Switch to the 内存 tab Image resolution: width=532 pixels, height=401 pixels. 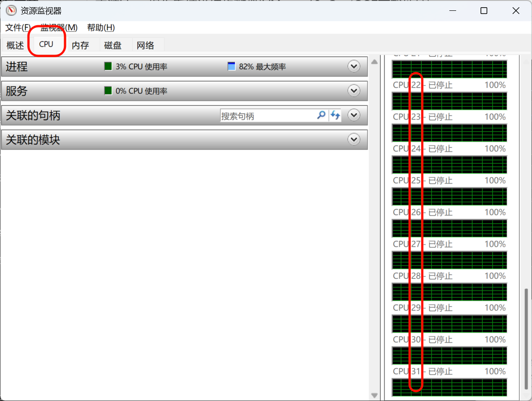(x=80, y=45)
